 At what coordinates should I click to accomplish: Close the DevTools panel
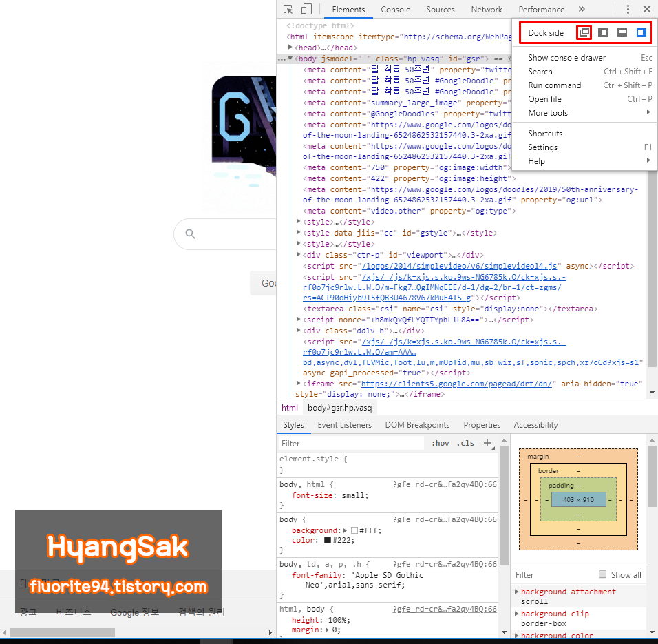pos(647,9)
